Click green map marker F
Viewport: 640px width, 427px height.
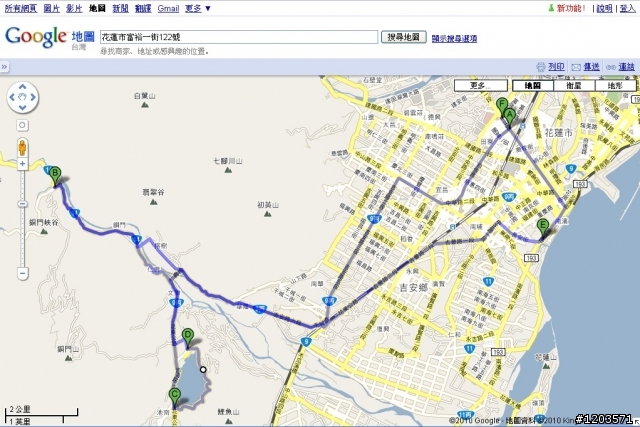point(502,108)
